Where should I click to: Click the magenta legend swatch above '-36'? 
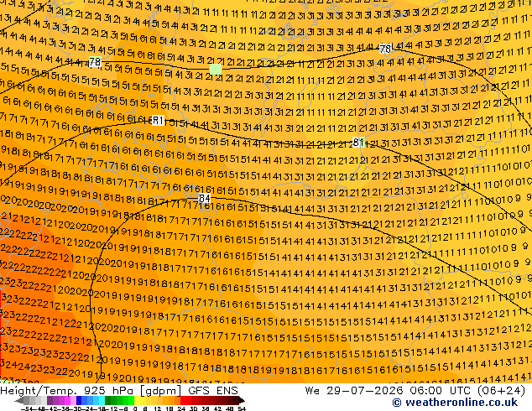67,400
